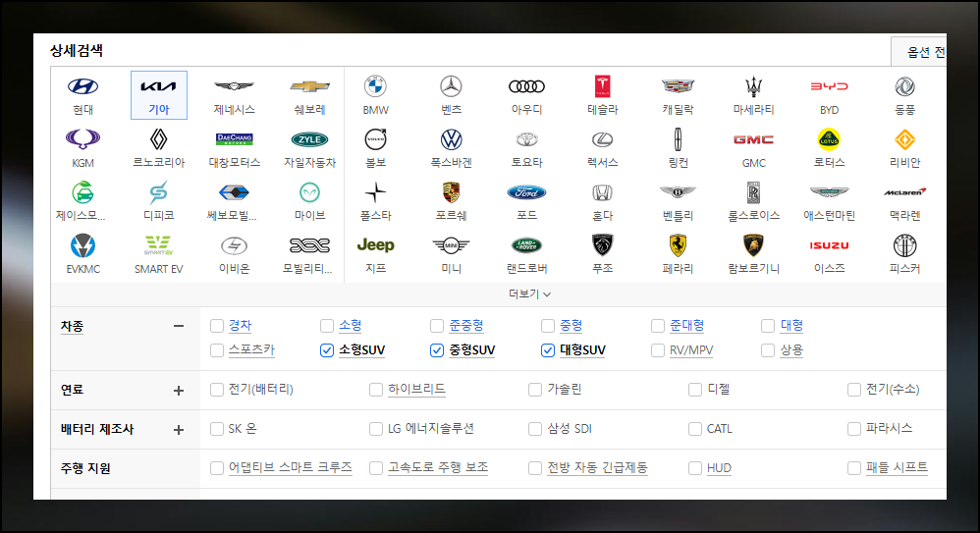The width and height of the screenshot is (980, 533).
Task: Check the HUD driving assist checkbox
Action: point(695,468)
